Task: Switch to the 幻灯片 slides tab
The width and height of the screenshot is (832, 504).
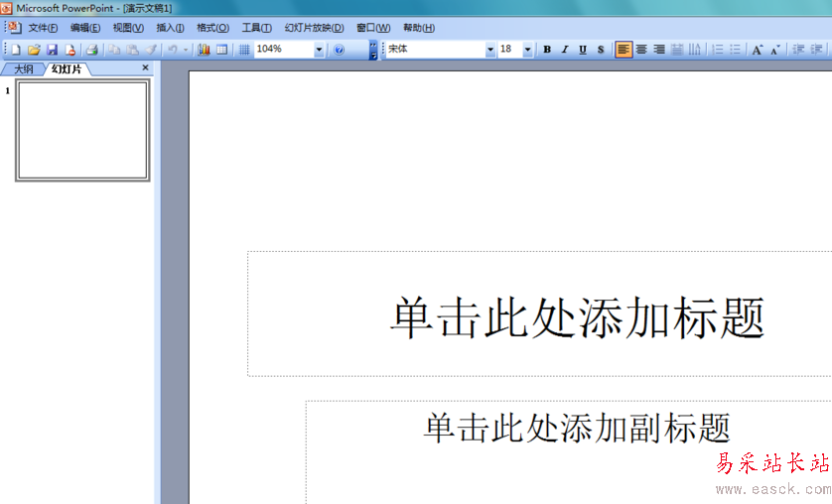Action: [67, 69]
